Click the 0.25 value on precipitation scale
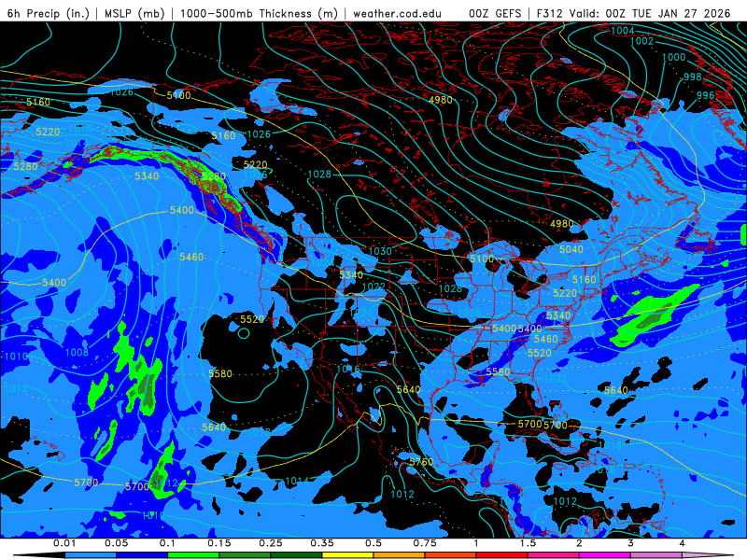The image size is (747, 560). 271,543
